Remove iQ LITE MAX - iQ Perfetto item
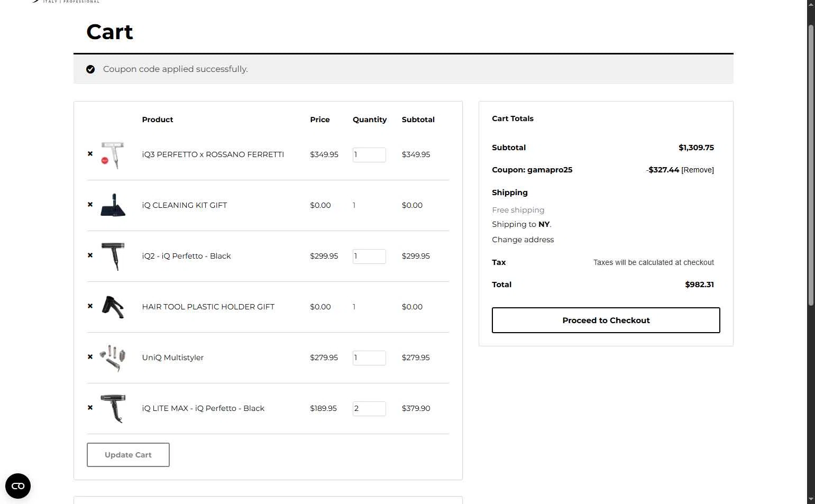 click(x=90, y=408)
